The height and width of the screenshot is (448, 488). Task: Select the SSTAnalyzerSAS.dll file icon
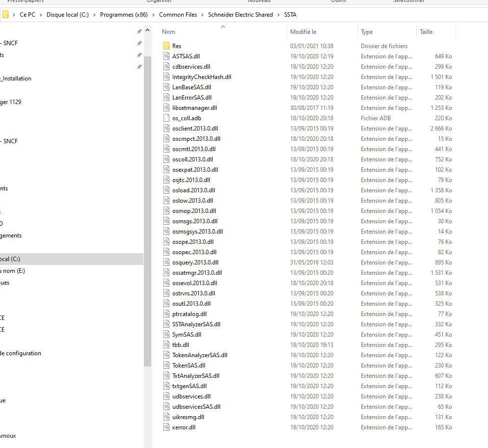[x=167, y=324]
